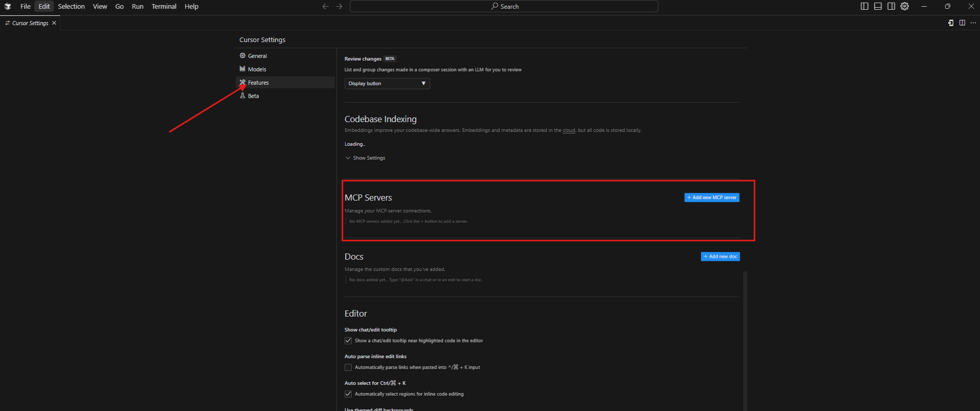The image size is (980, 411).
Task: Open the General settings section
Action: (x=285, y=56)
